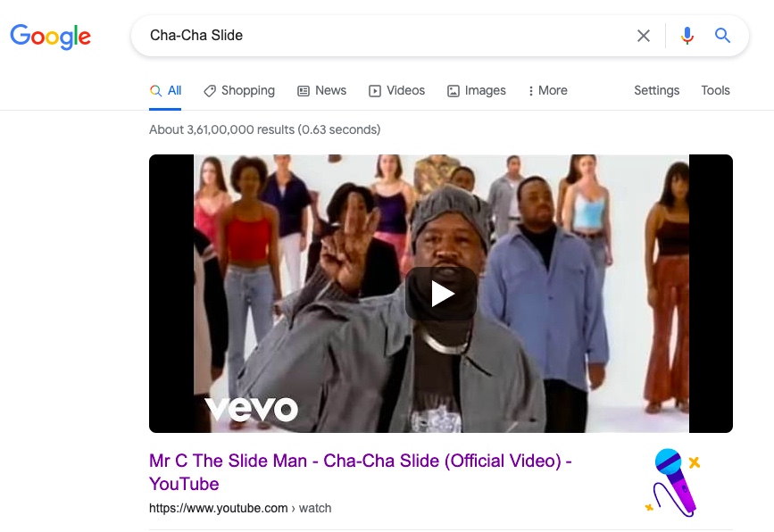This screenshot has width=774, height=532.
Task: Open Mr C The Slide Man video link
Action: 361,472
